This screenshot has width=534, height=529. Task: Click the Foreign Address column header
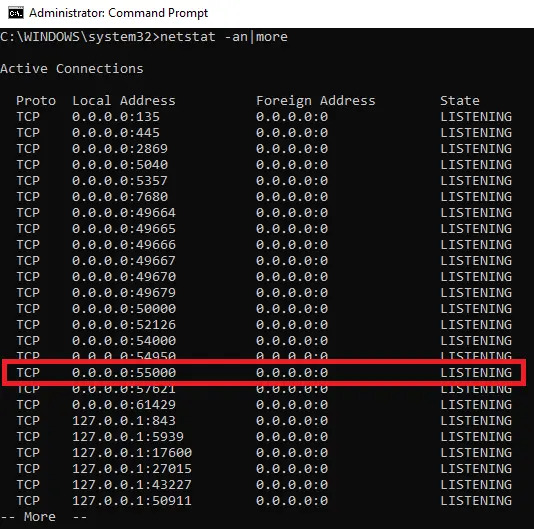pos(316,101)
